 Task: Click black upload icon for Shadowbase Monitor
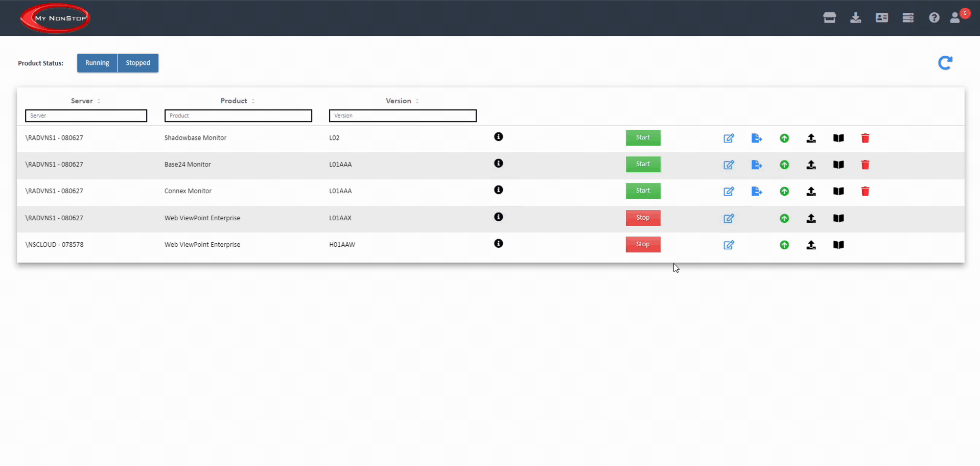[811, 138]
